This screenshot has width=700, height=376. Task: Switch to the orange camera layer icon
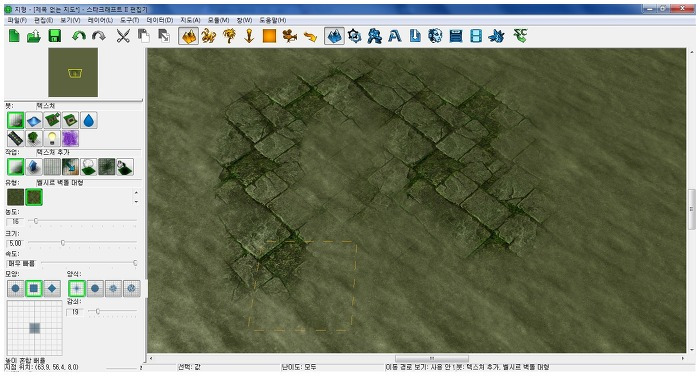click(290, 36)
